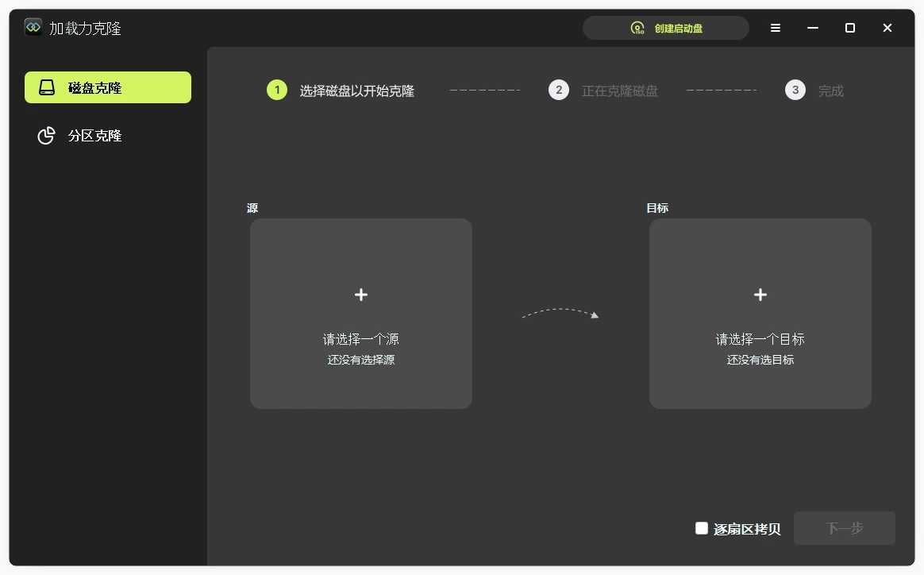
Task: Click the plus icon in the source card
Action: 360,294
